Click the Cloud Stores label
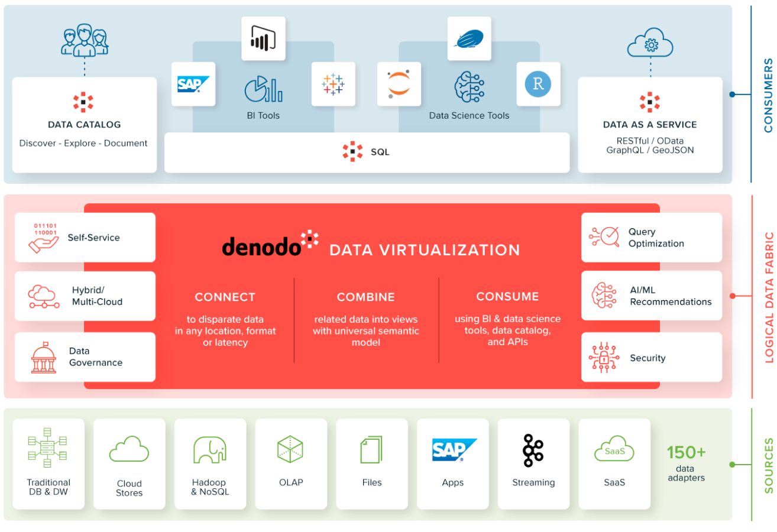This screenshot has width=777, height=532. click(129, 488)
